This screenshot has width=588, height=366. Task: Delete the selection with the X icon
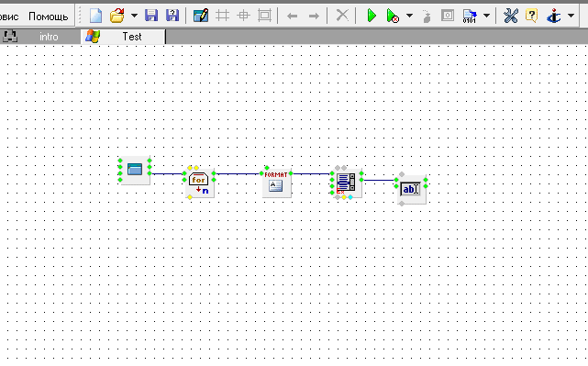(x=341, y=16)
